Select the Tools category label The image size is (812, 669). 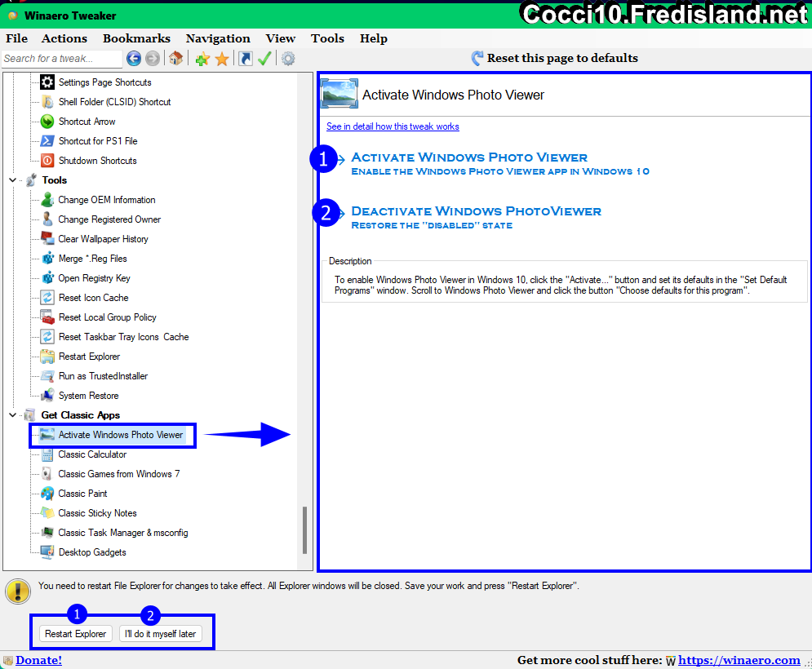55,180
